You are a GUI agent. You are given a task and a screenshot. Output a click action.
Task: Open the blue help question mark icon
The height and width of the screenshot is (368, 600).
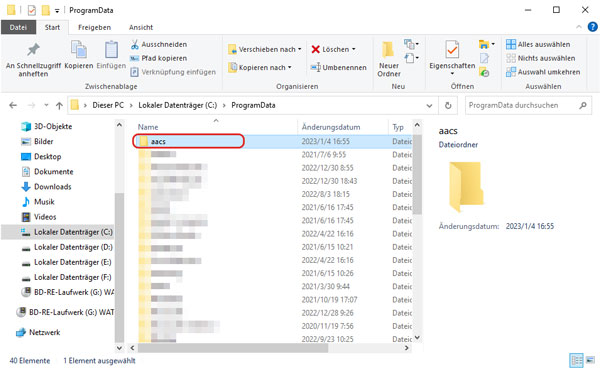tap(592, 27)
